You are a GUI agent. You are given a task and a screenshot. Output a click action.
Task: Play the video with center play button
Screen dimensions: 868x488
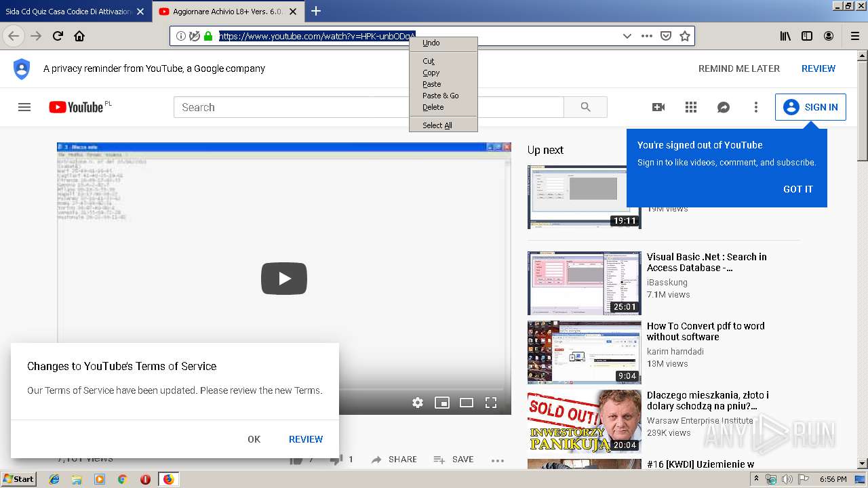click(x=284, y=278)
